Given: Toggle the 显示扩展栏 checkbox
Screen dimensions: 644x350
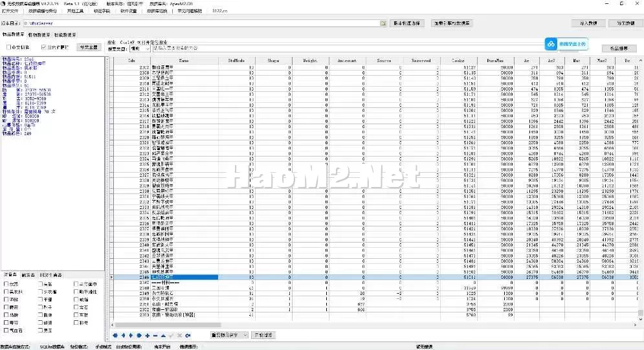Looking at the screenshot, I should (x=43, y=47).
